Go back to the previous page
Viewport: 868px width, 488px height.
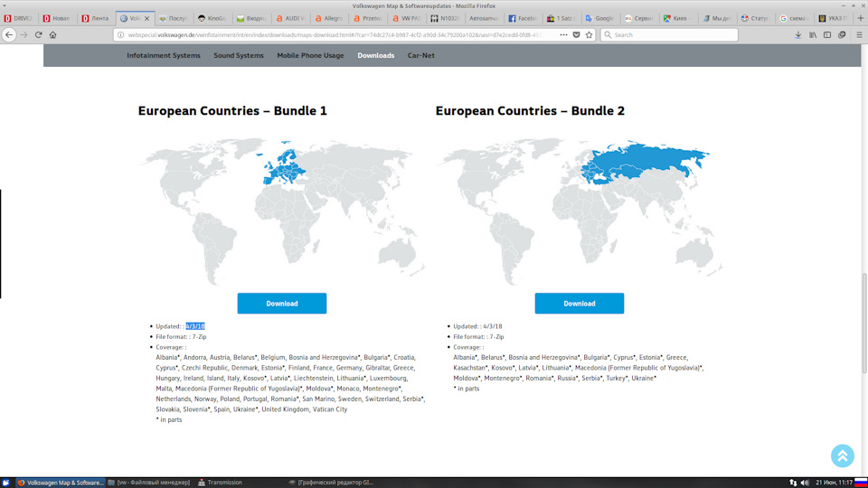(x=9, y=35)
